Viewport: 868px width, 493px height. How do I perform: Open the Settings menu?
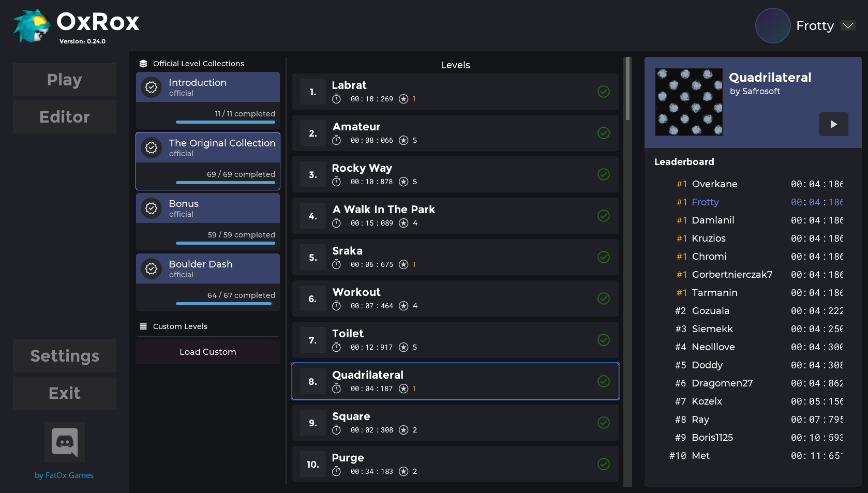click(x=65, y=356)
